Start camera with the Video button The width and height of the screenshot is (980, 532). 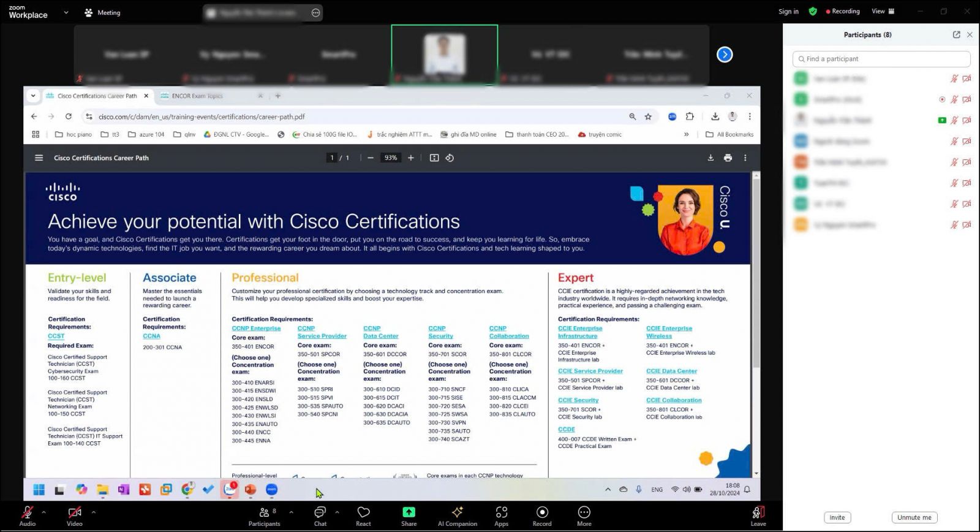[x=75, y=516]
